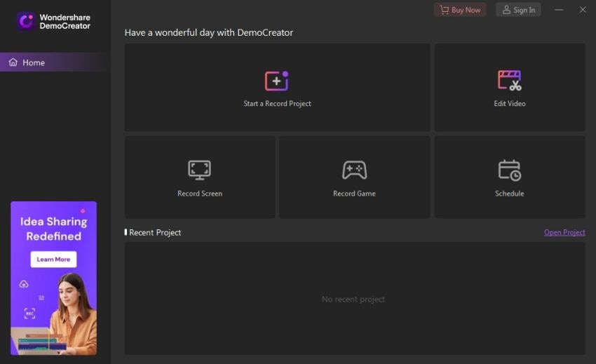
Task: Click the Record Game label
Action: click(354, 194)
